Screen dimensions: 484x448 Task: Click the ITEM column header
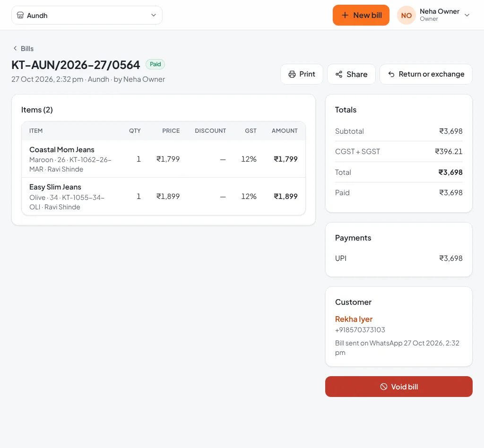click(x=36, y=131)
